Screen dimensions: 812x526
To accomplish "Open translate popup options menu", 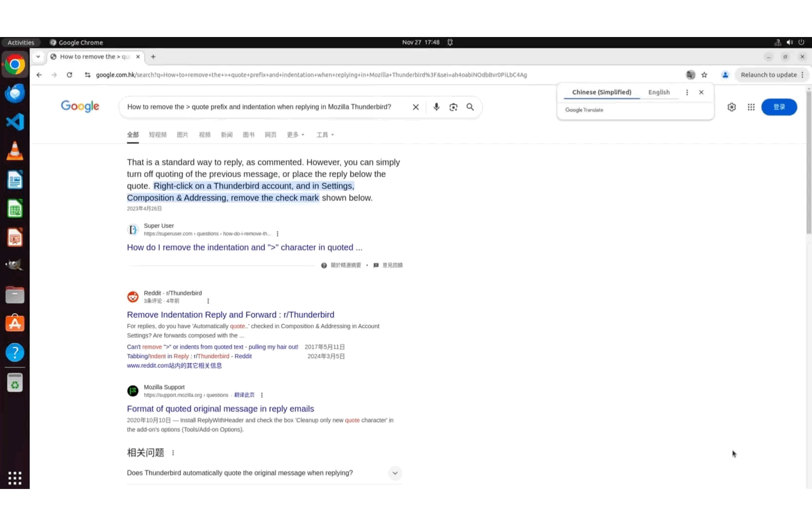I will [x=687, y=93].
